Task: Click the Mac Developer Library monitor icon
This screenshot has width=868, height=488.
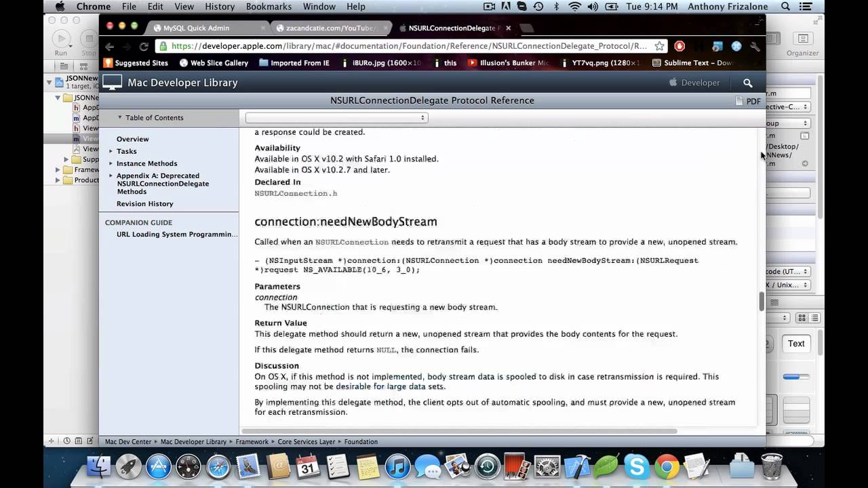Action: 113,83
